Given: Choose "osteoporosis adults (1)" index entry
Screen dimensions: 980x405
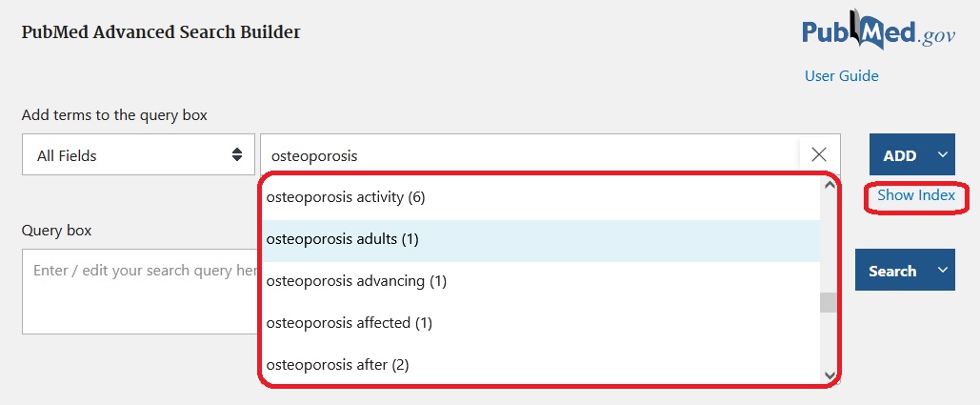Looking at the screenshot, I should click(343, 239).
